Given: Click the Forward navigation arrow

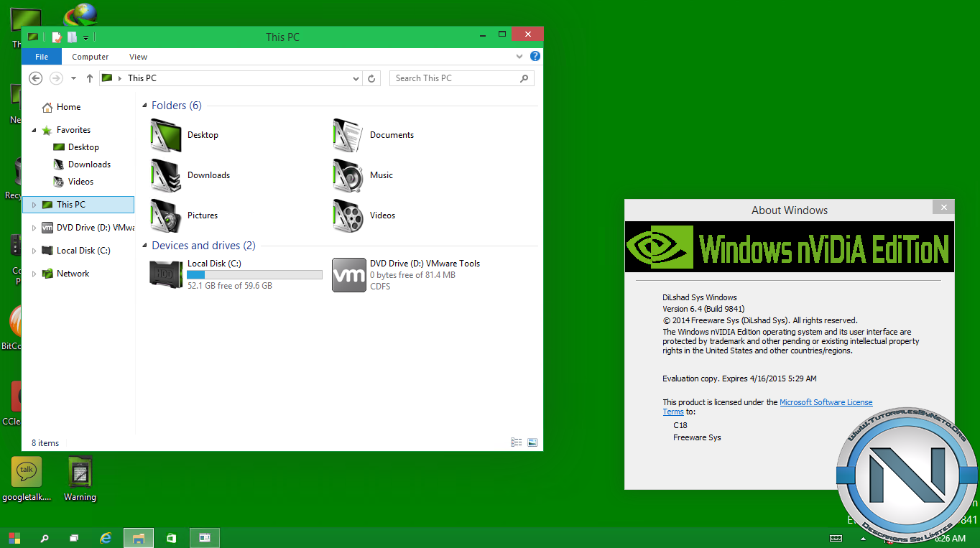Looking at the screenshot, I should pyautogui.click(x=56, y=78).
